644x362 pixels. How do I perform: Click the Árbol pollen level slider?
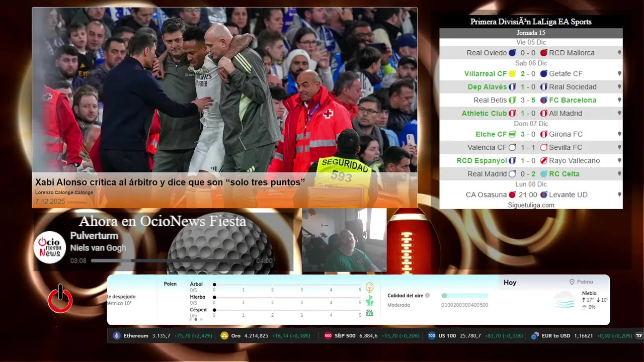pos(287,285)
